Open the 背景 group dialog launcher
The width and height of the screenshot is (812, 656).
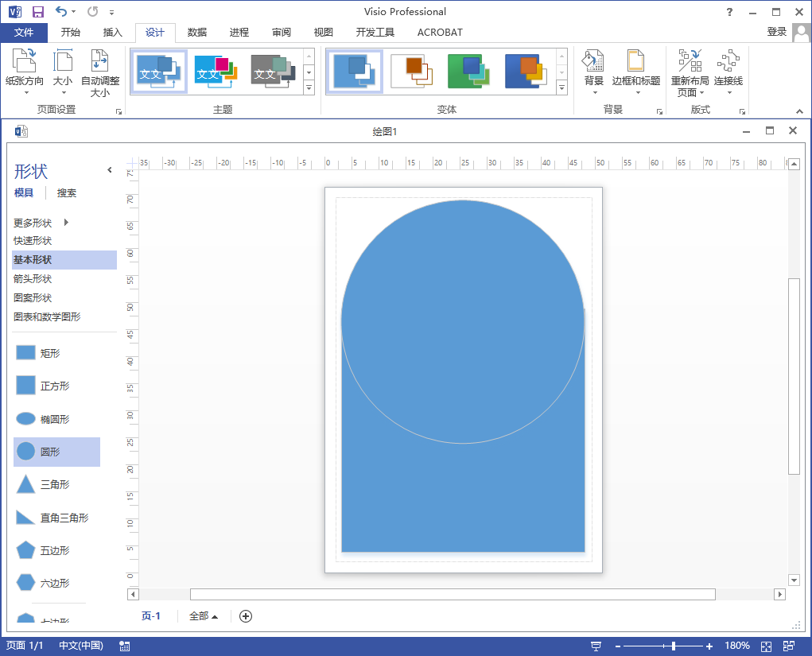659,111
